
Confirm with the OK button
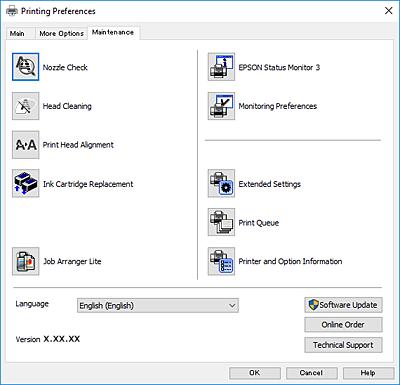click(x=255, y=373)
